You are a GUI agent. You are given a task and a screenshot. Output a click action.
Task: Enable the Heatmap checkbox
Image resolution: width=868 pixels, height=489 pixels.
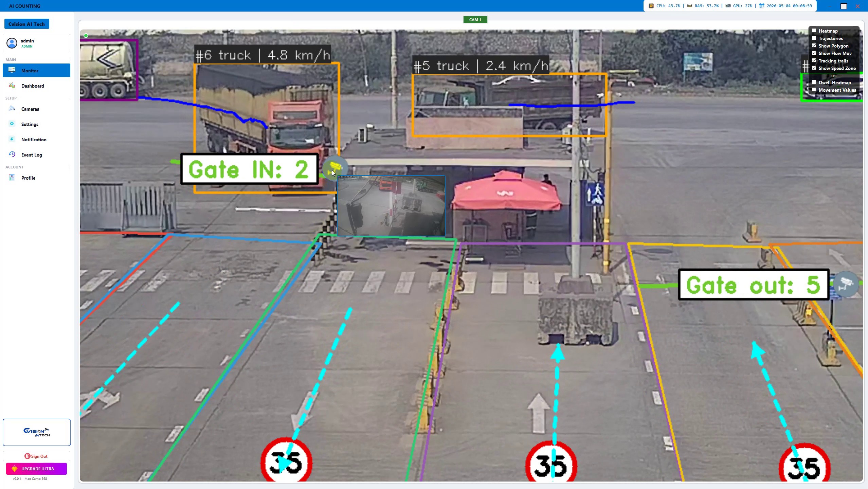coord(814,31)
